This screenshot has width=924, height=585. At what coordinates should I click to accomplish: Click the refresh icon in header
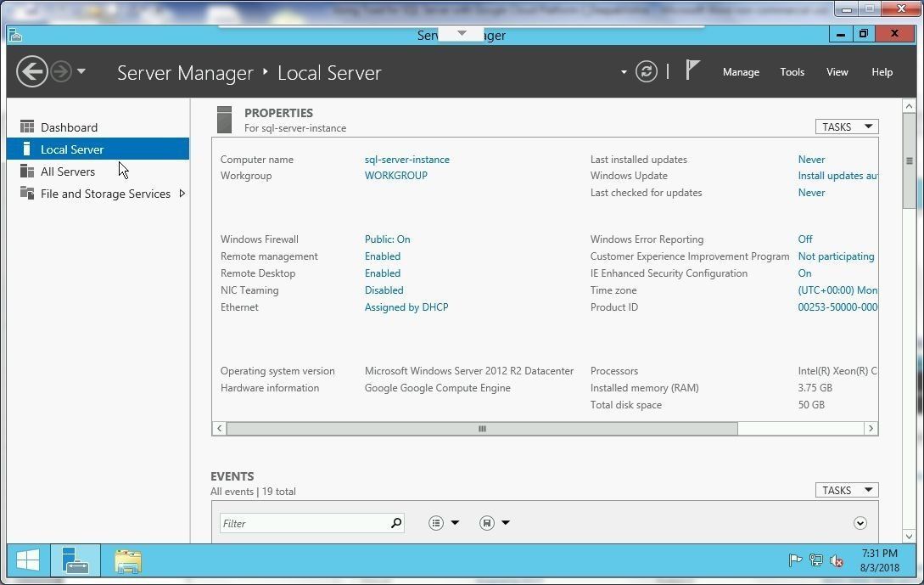[647, 72]
